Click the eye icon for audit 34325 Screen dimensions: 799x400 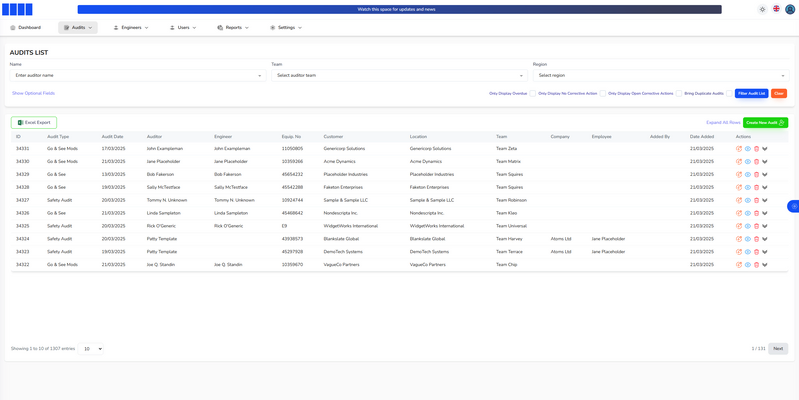tap(748, 226)
